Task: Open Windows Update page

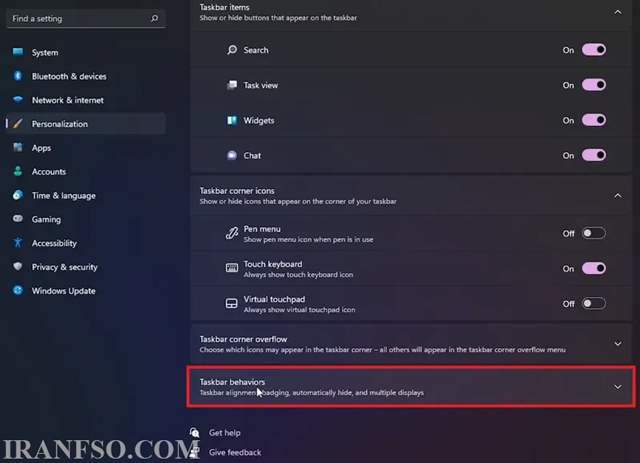Action: click(x=86, y=291)
